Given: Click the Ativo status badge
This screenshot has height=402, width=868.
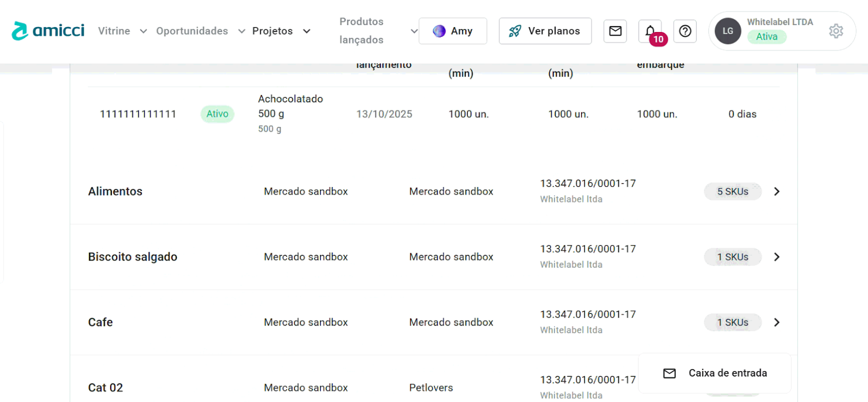Looking at the screenshot, I should coord(217,114).
